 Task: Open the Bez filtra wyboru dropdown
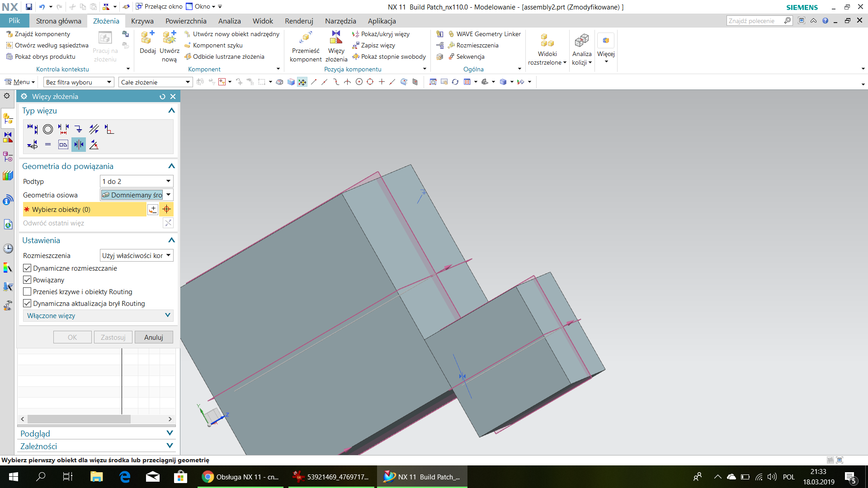(79, 82)
